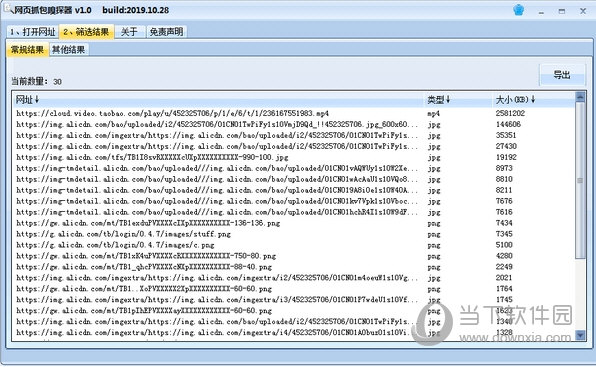Select the 常规结果 sub-tab
This screenshot has width=596, height=367.
pos(27,50)
